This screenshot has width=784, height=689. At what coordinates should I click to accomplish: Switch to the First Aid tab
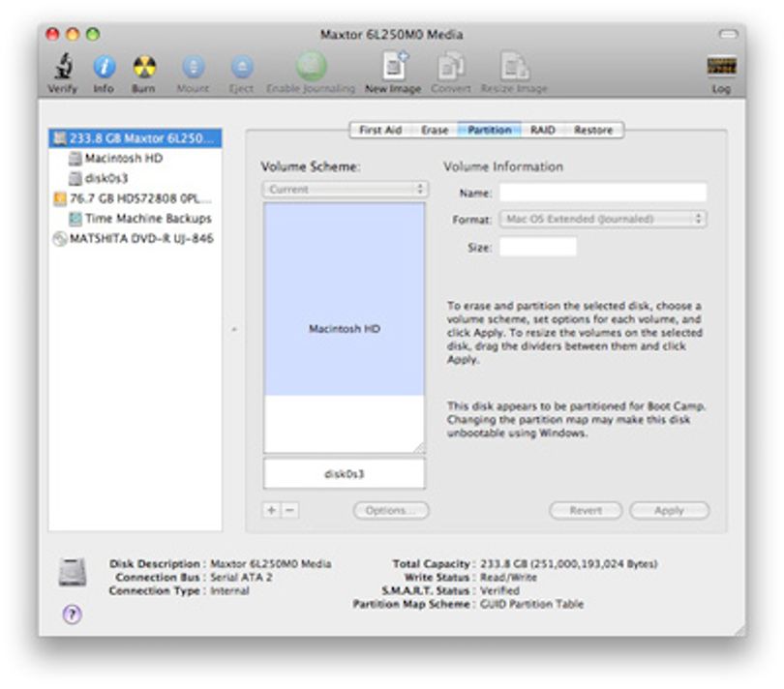[x=380, y=130]
